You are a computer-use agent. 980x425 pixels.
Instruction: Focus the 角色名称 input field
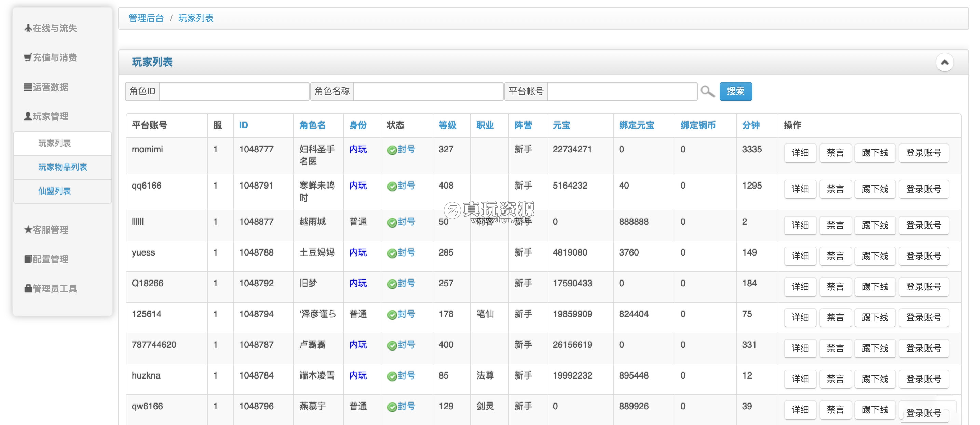point(428,91)
